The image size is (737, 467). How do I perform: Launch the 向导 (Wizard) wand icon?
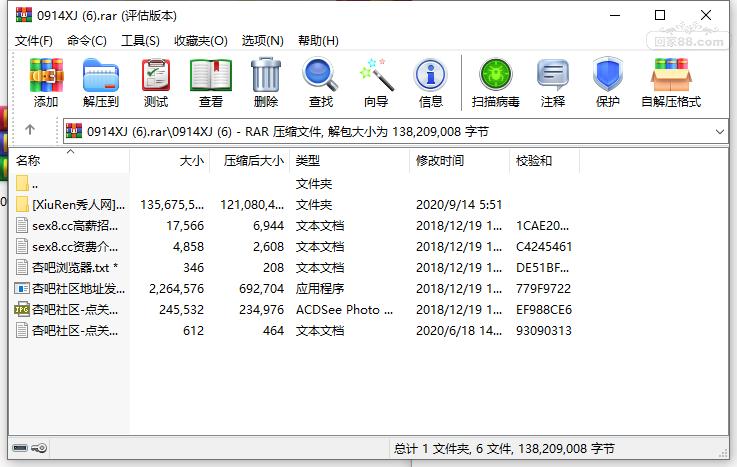tap(376, 75)
